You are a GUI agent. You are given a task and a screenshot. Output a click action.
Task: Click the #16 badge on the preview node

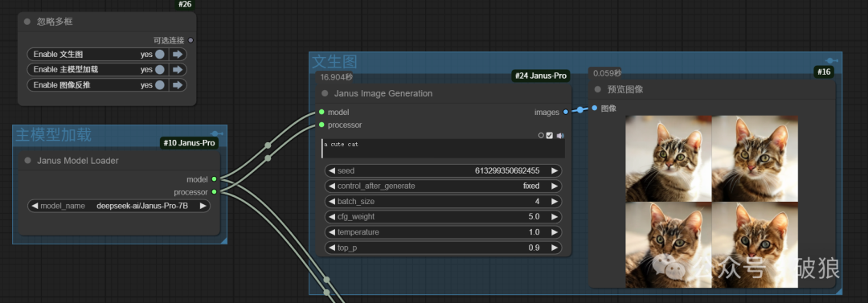[825, 72]
